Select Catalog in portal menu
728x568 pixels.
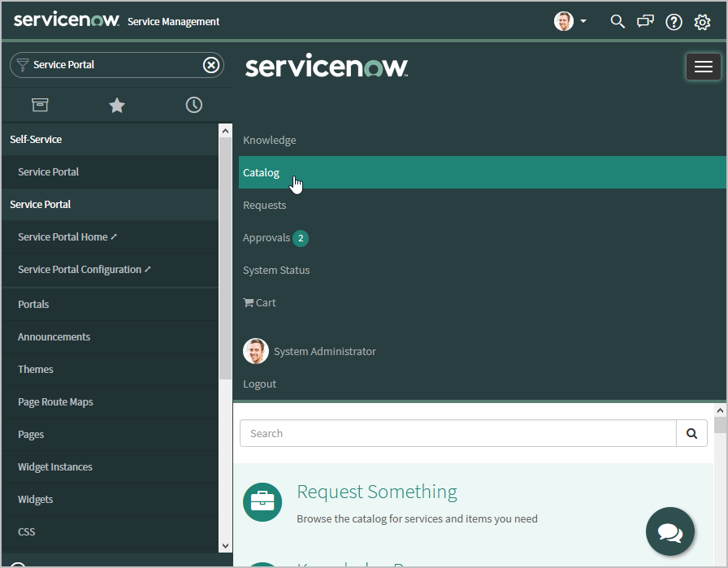[x=262, y=172]
